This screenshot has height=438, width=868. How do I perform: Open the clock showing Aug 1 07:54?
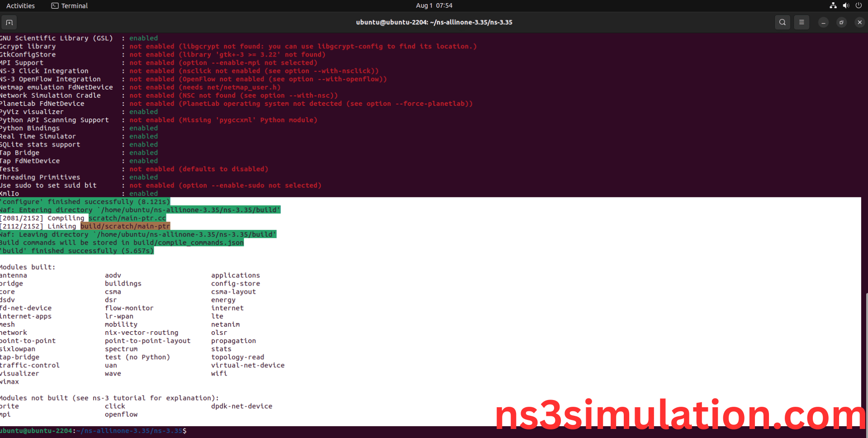434,5
